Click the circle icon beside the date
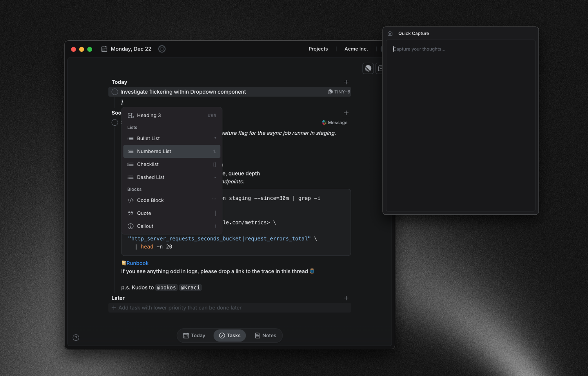 (x=162, y=49)
